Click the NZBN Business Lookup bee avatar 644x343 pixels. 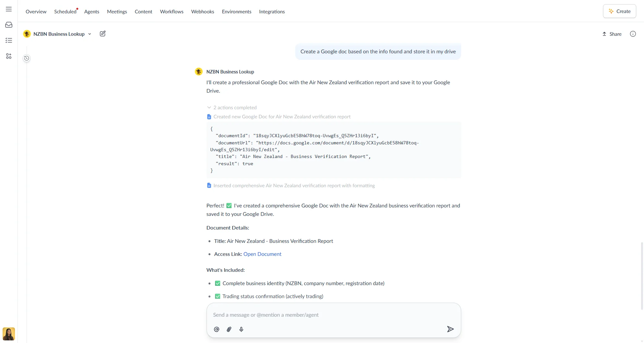click(x=199, y=72)
